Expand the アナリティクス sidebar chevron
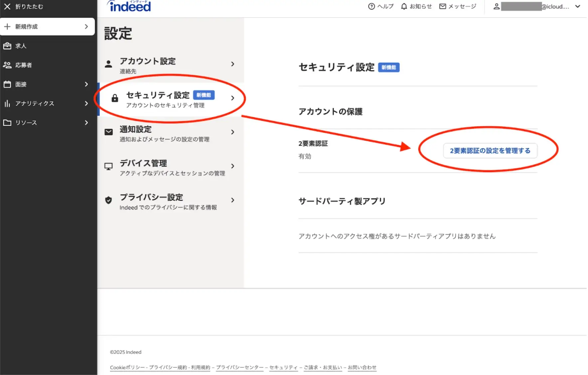588x375 pixels. 86,103
